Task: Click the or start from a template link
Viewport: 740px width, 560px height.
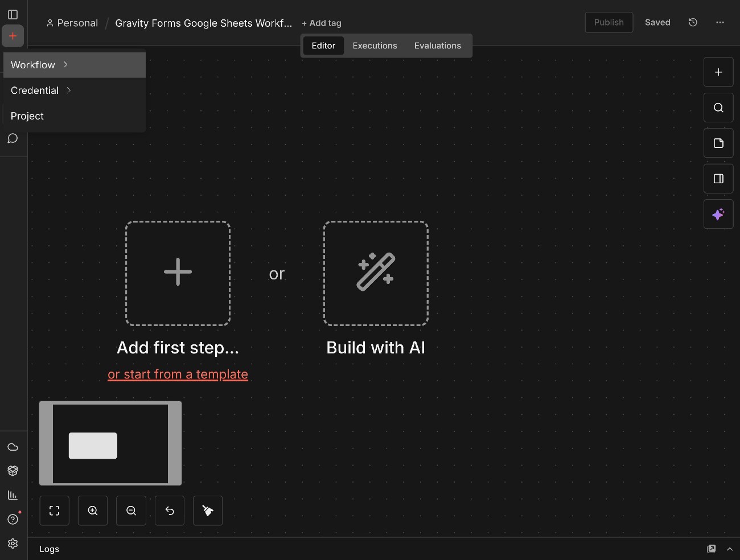Action: point(177,374)
